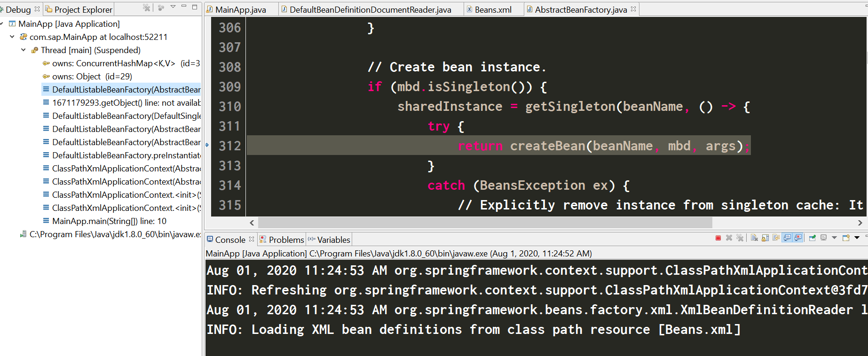This screenshot has width=868, height=356.
Task: Collapse the com.sap.MainApp at localhost node
Action: tap(12, 37)
